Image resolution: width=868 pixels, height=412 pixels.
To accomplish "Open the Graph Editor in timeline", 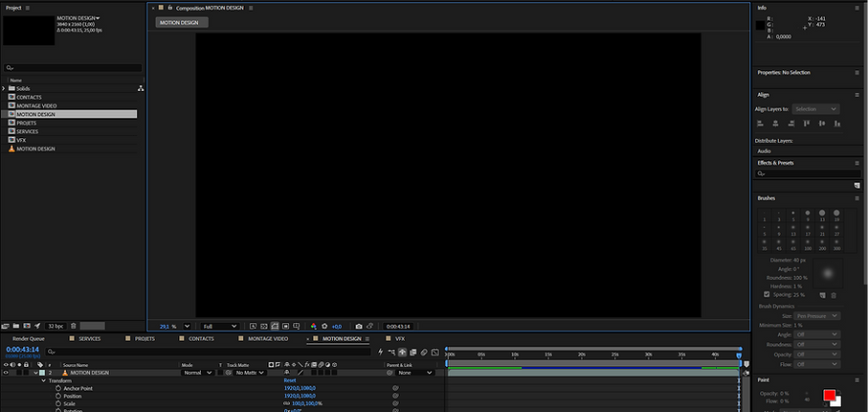I will tap(435, 352).
